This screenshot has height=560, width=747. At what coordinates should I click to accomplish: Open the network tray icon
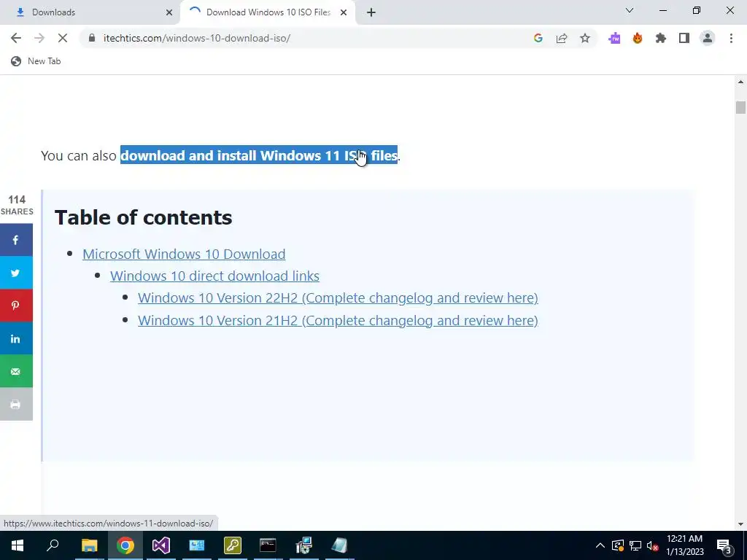point(635,545)
